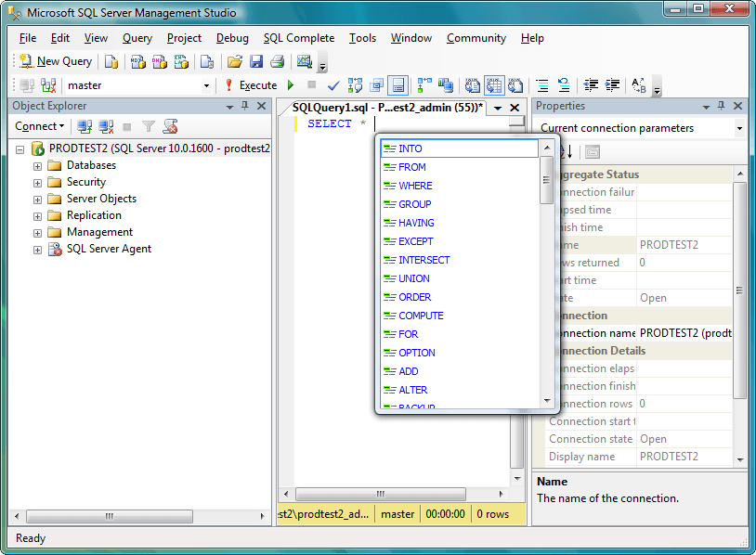This screenshot has width=756, height=555.
Task: Click the Increase Indent icon
Action: click(612, 85)
